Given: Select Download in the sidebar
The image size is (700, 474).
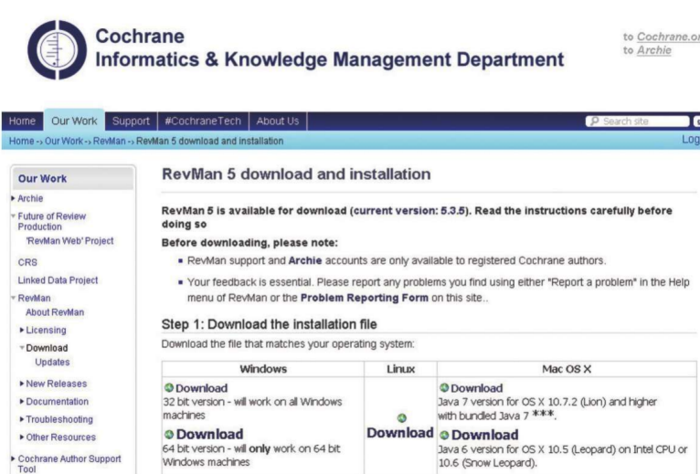Looking at the screenshot, I should click(47, 348).
